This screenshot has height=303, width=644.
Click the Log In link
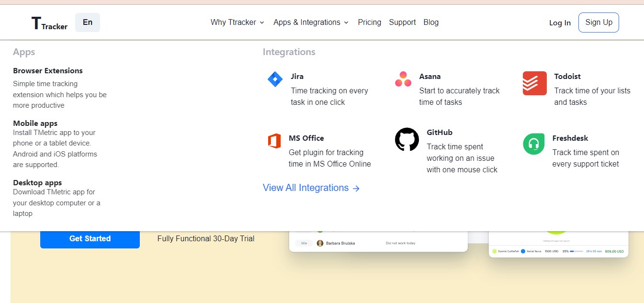(x=560, y=23)
